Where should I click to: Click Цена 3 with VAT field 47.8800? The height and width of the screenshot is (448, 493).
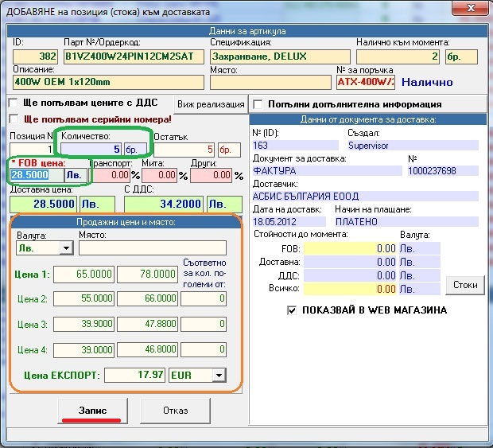147,324
